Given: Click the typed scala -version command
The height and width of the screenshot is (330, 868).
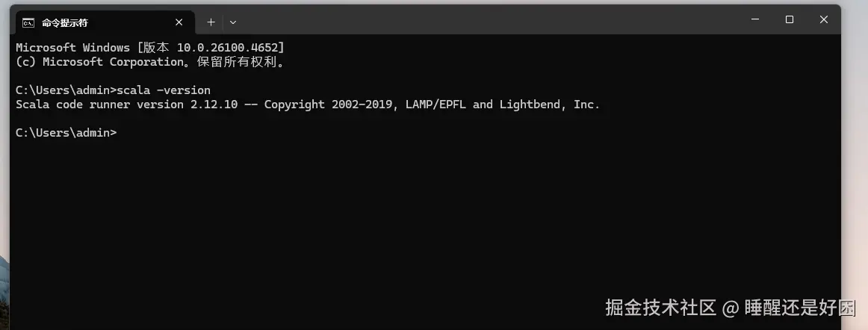Looking at the screenshot, I should coord(164,90).
